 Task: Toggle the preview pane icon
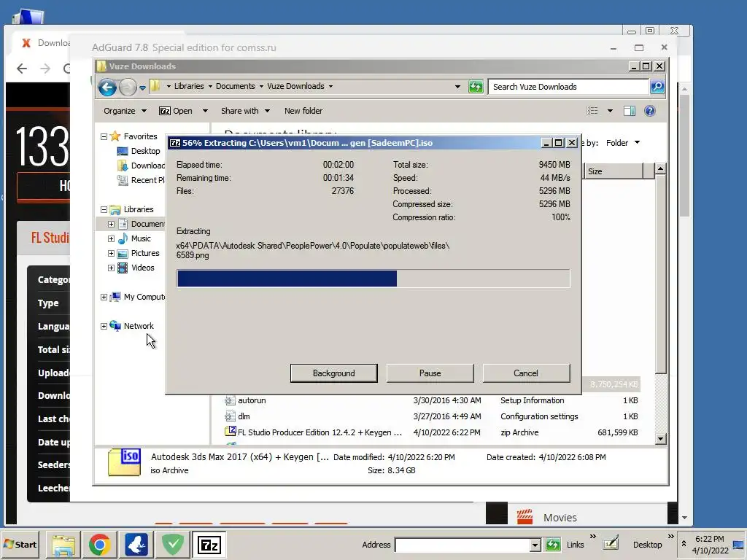pos(630,111)
